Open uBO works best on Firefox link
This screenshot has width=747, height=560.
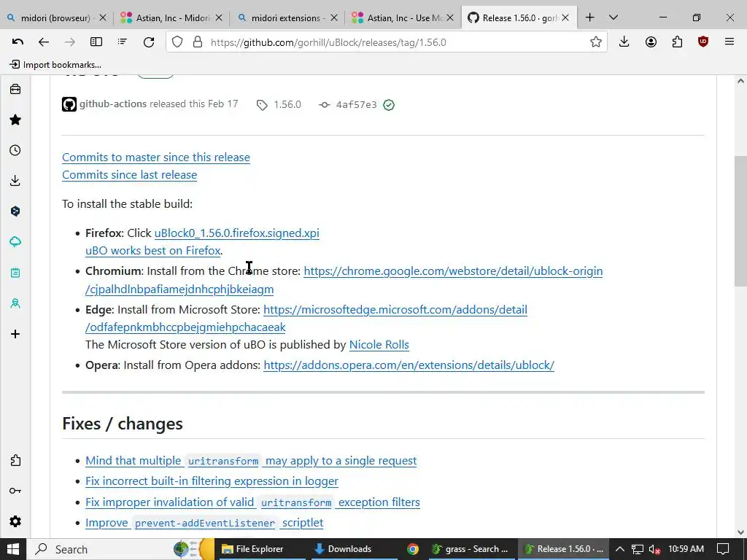153,251
